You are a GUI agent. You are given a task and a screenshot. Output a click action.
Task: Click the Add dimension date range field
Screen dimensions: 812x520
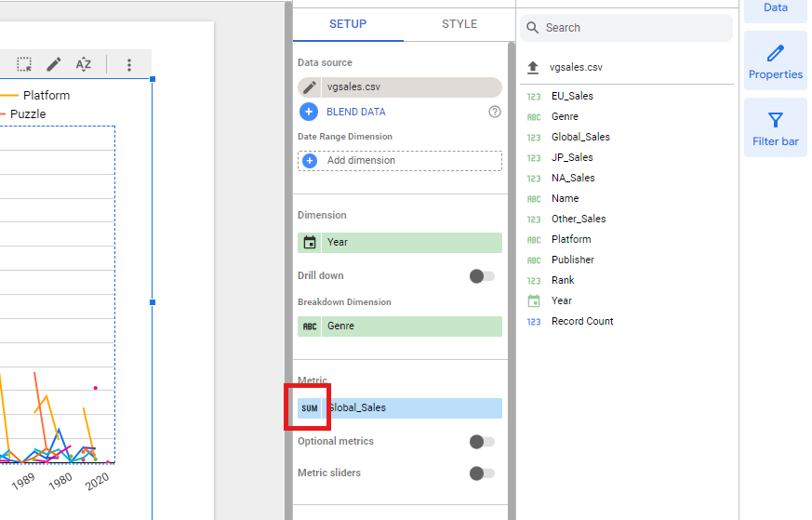pos(400,161)
